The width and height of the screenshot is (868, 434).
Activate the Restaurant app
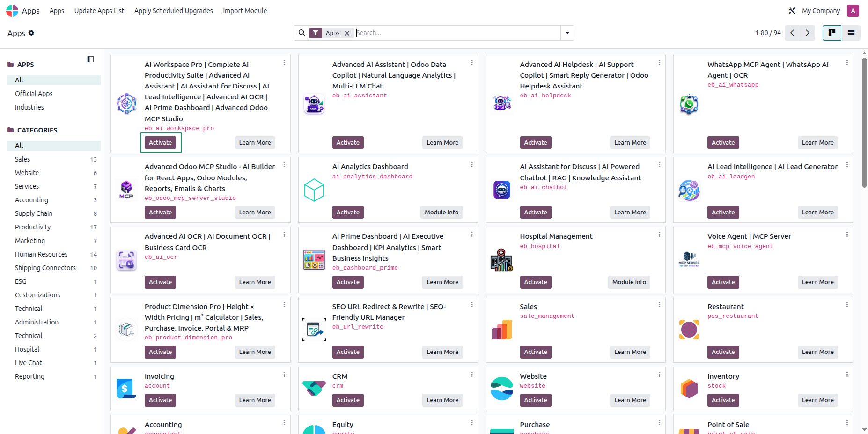point(723,352)
